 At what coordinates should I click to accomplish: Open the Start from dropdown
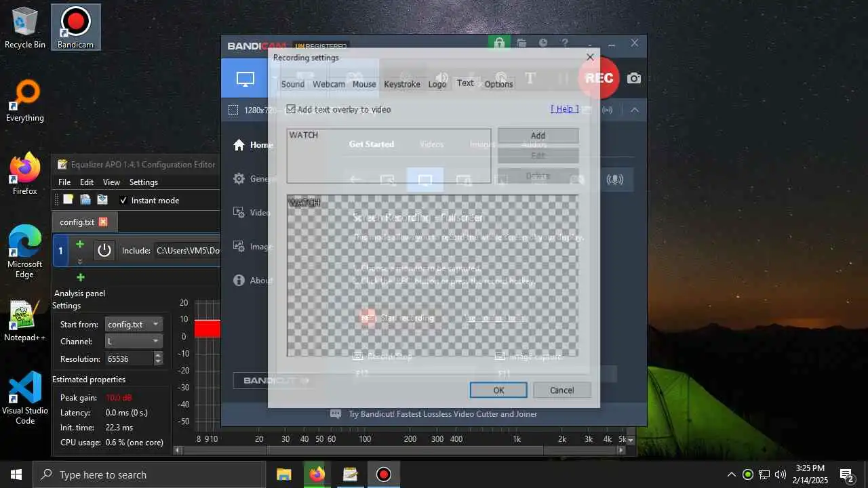click(x=134, y=325)
